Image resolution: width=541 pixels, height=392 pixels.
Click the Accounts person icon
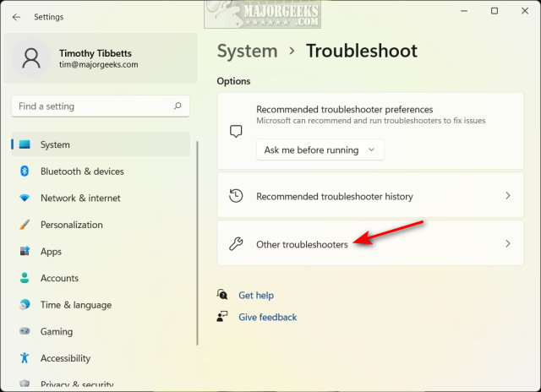click(x=25, y=278)
